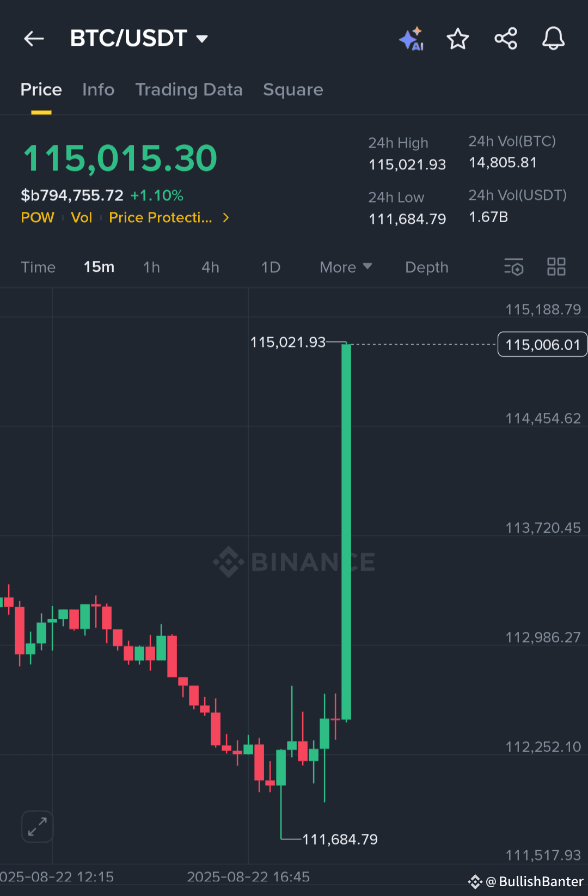This screenshot has width=588, height=896.
Task: Go back with the arrow
Action: (34, 39)
